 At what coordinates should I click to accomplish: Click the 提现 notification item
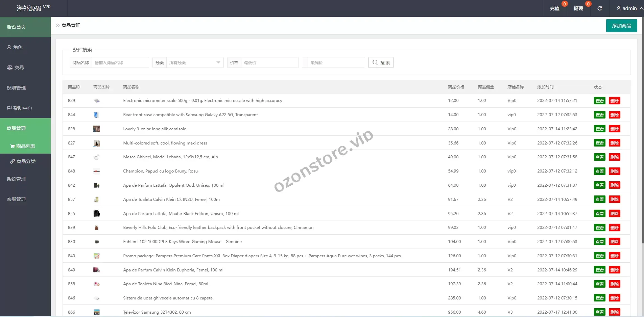tap(578, 8)
